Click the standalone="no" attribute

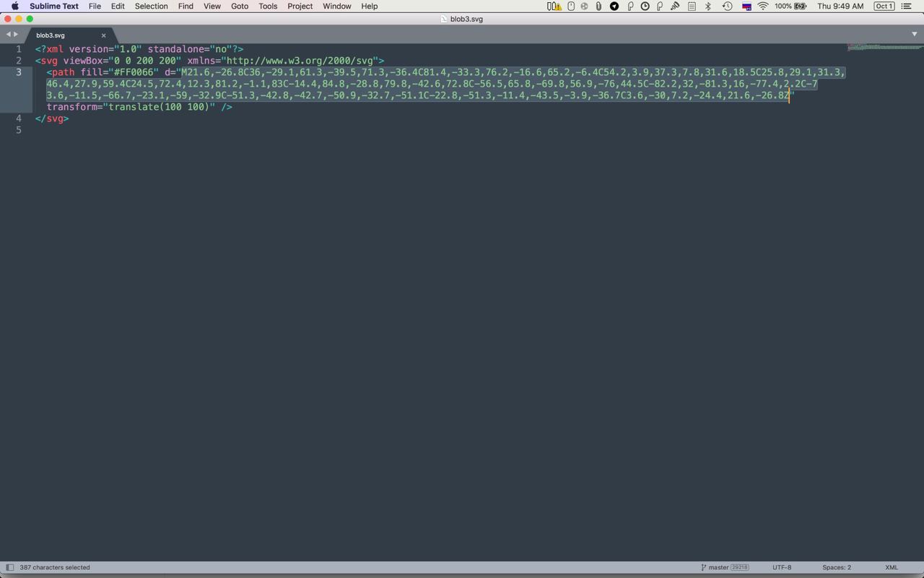(190, 49)
